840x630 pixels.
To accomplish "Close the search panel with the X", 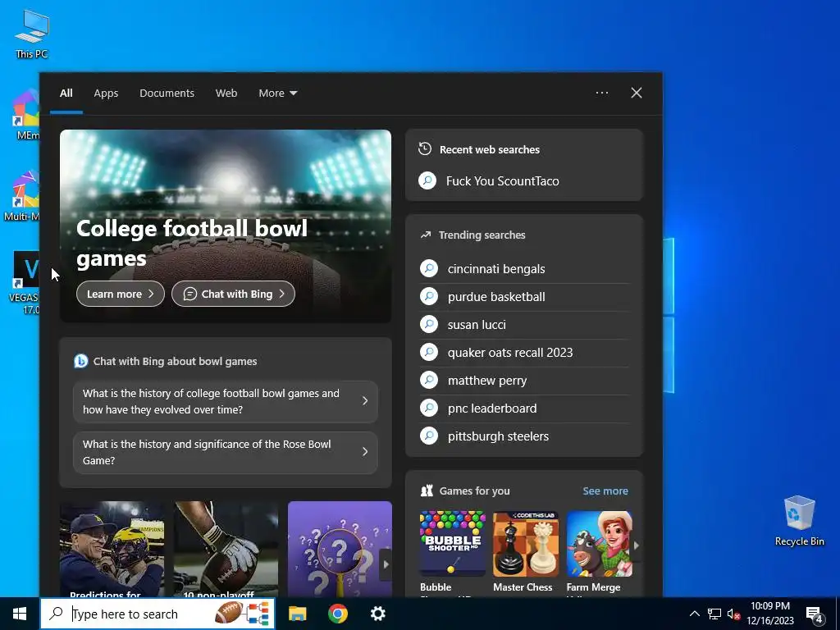I will tap(637, 93).
